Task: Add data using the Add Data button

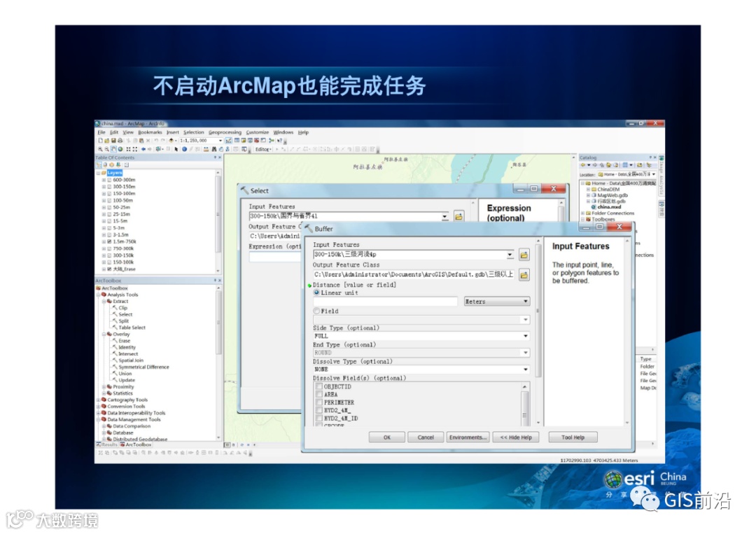Action: pyautogui.click(x=171, y=141)
